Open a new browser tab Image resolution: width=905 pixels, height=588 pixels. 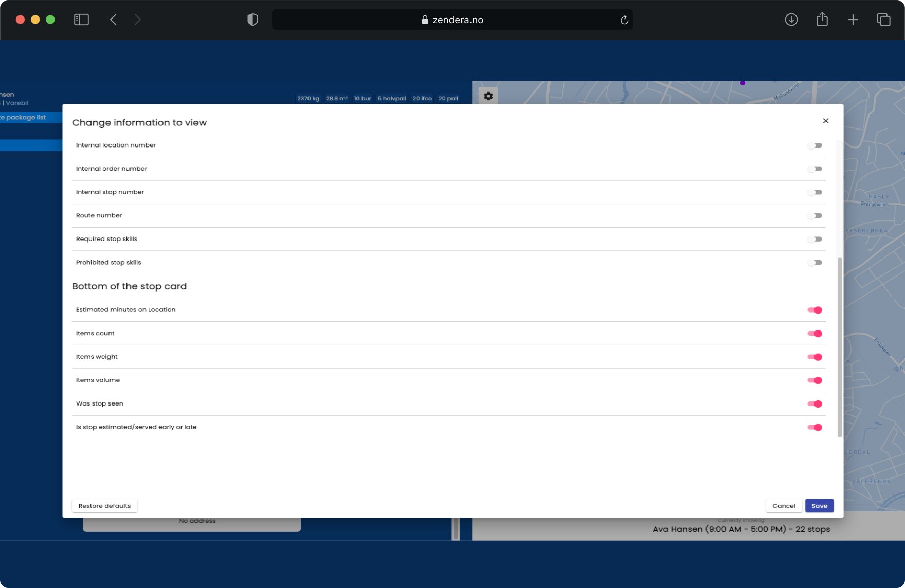coord(853,20)
